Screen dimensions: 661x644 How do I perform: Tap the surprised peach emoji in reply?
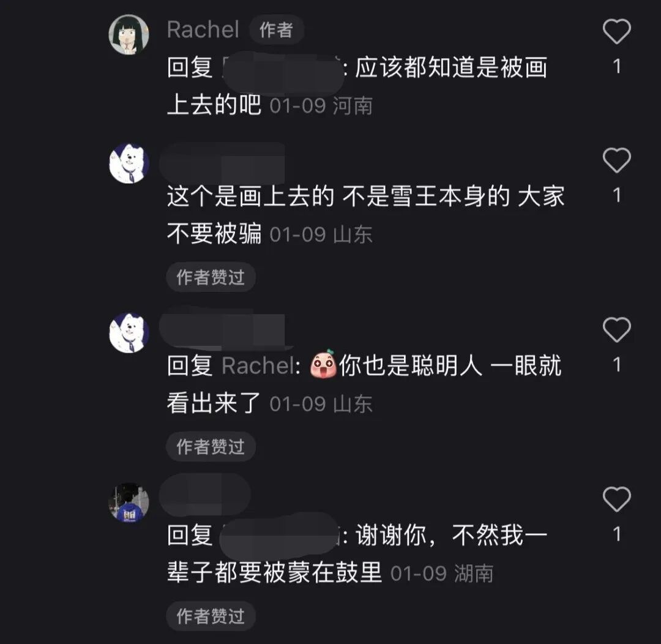tap(323, 364)
